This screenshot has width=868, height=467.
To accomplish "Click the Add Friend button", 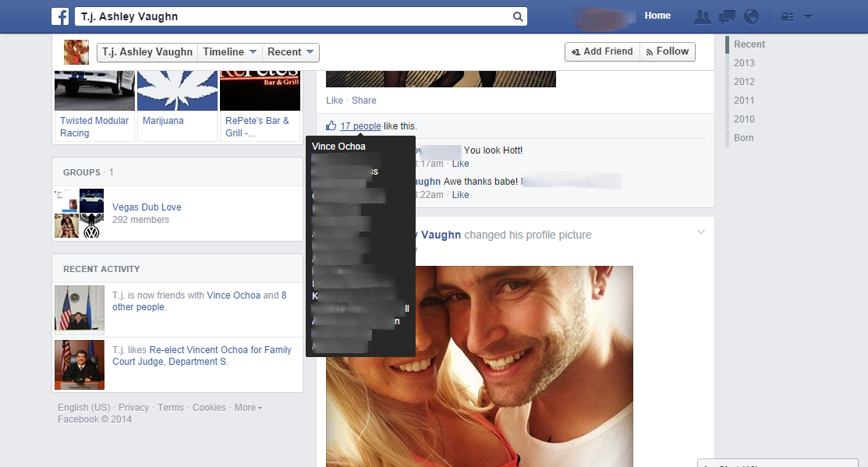I will [602, 51].
